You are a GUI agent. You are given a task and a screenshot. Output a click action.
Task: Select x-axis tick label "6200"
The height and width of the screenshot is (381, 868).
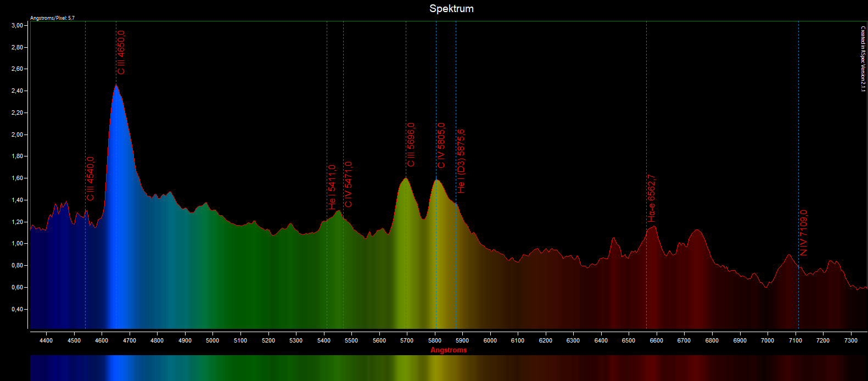click(x=546, y=340)
